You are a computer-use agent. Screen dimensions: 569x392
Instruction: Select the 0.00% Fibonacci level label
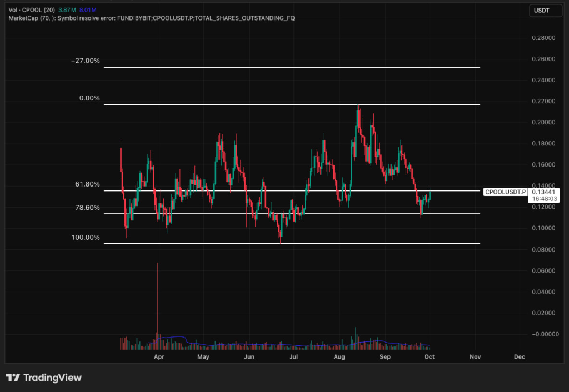point(89,98)
